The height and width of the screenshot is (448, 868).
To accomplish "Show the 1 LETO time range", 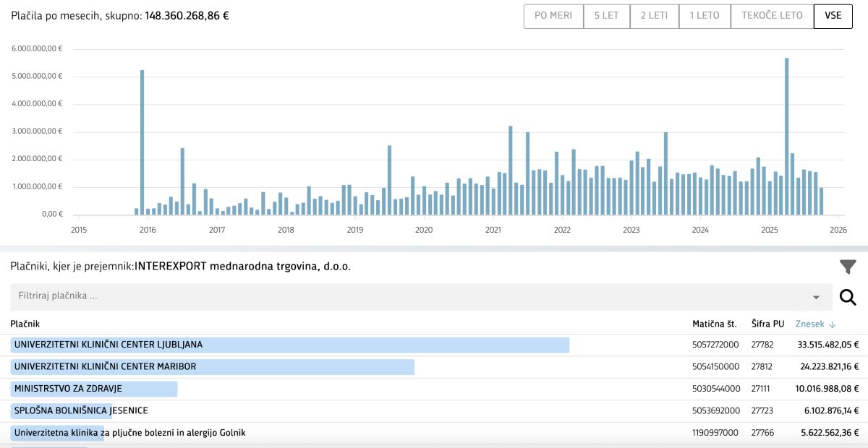I will 705,16.
